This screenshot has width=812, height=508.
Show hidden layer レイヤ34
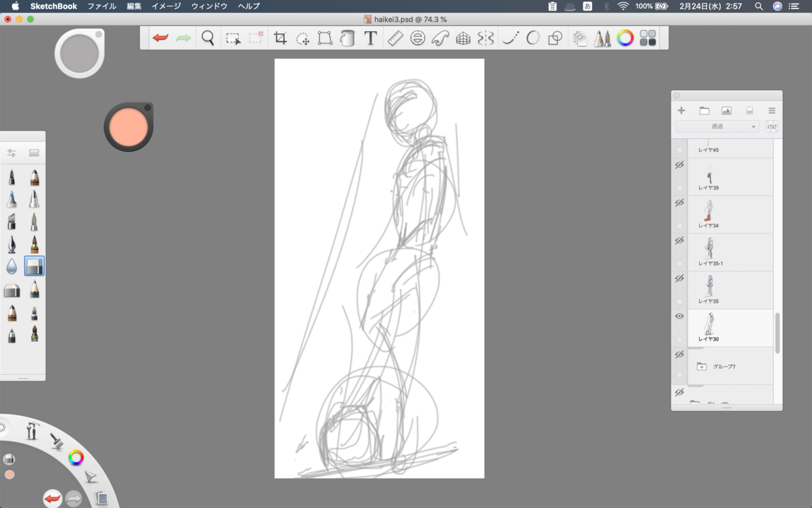pos(679,203)
